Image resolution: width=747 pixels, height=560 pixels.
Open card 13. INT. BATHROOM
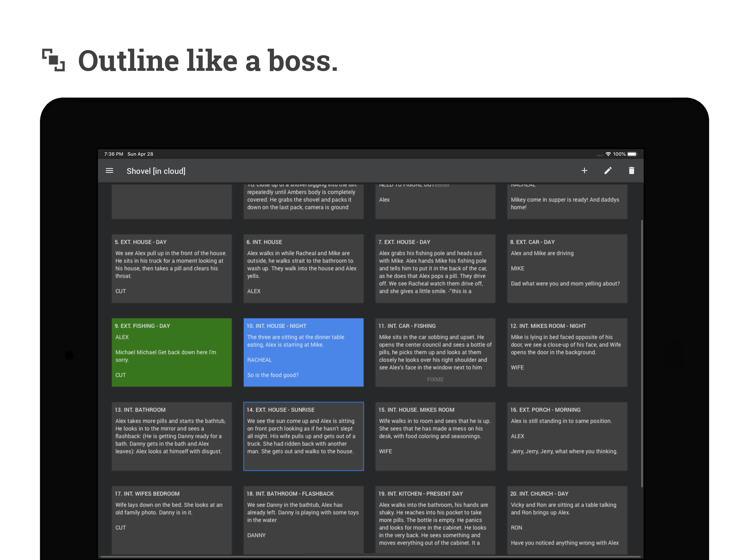[171, 436]
